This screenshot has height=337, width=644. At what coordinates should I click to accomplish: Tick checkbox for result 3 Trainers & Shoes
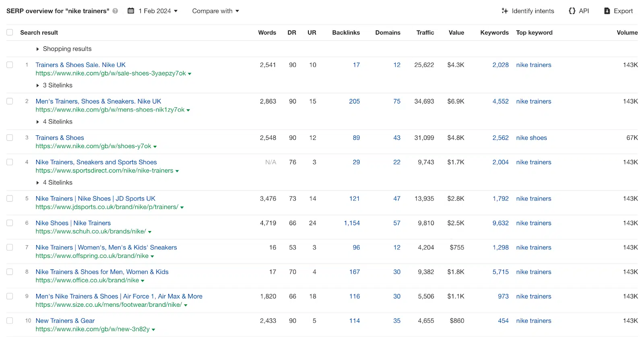point(10,138)
